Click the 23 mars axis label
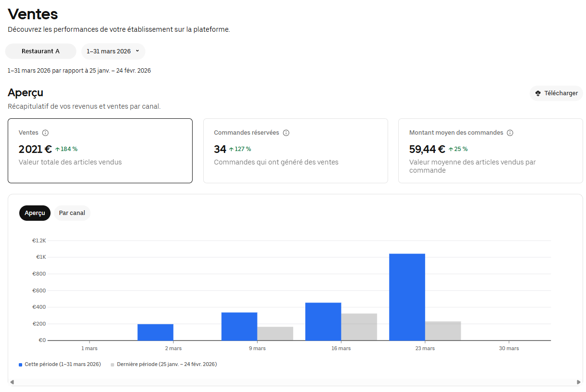586x392 pixels. 425,348
